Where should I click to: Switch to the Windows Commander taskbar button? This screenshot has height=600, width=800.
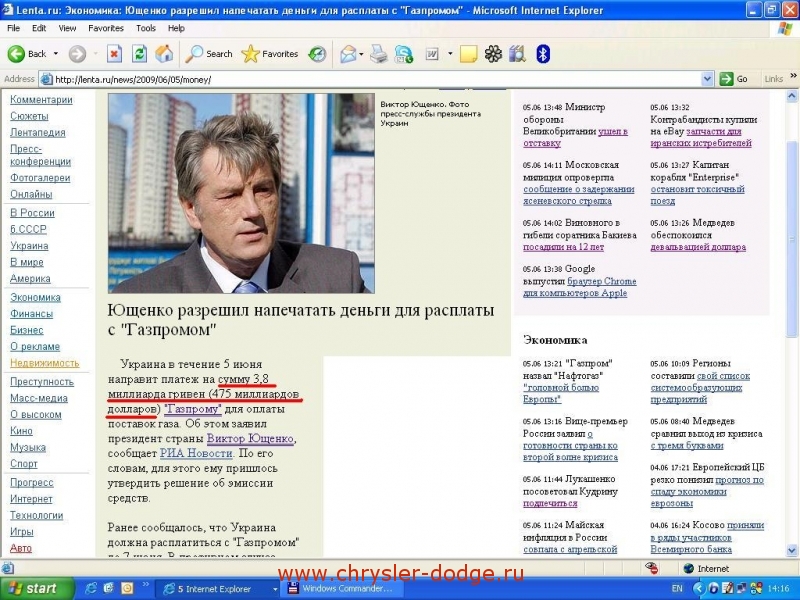click(344, 589)
